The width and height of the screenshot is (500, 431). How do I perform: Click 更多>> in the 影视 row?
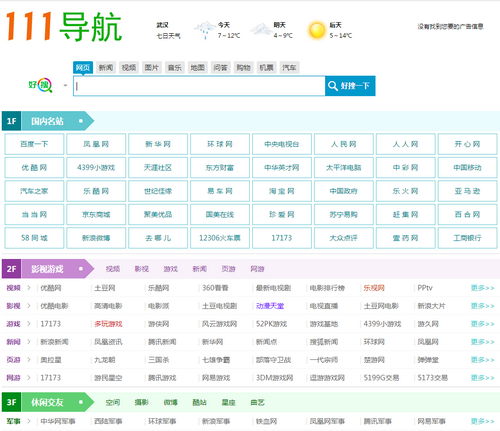point(482,306)
